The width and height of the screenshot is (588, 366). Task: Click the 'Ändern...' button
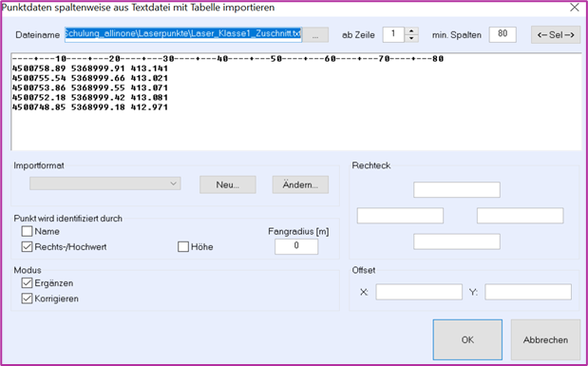(x=300, y=184)
